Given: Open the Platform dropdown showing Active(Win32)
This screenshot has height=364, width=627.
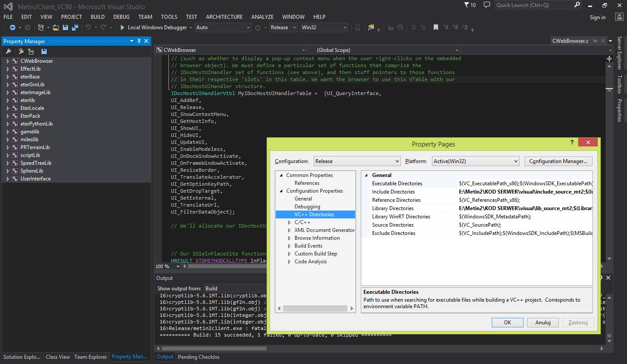Looking at the screenshot, I should coord(476,161).
